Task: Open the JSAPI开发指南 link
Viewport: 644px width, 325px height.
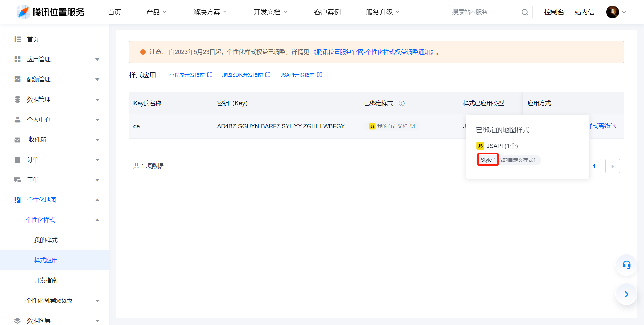Action: [x=297, y=75]
